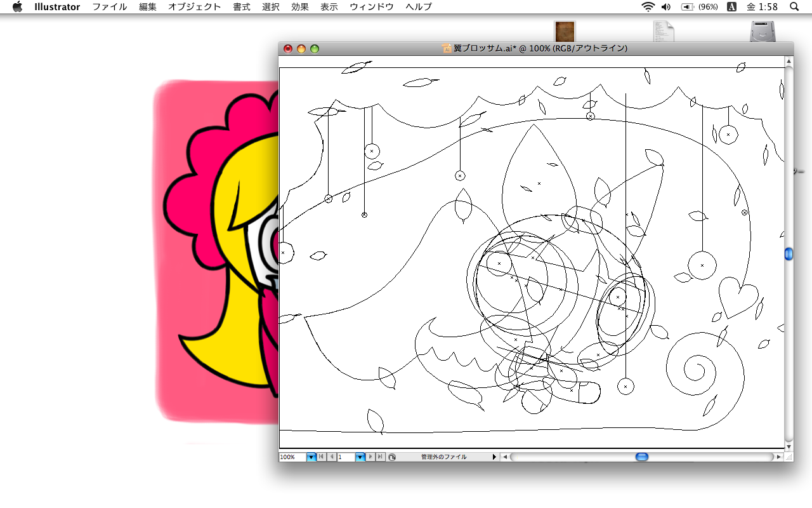This screenshot has width=812, height=508.
Task: Click the clock showing 金 1:58
Action: (x=763, y=7)
